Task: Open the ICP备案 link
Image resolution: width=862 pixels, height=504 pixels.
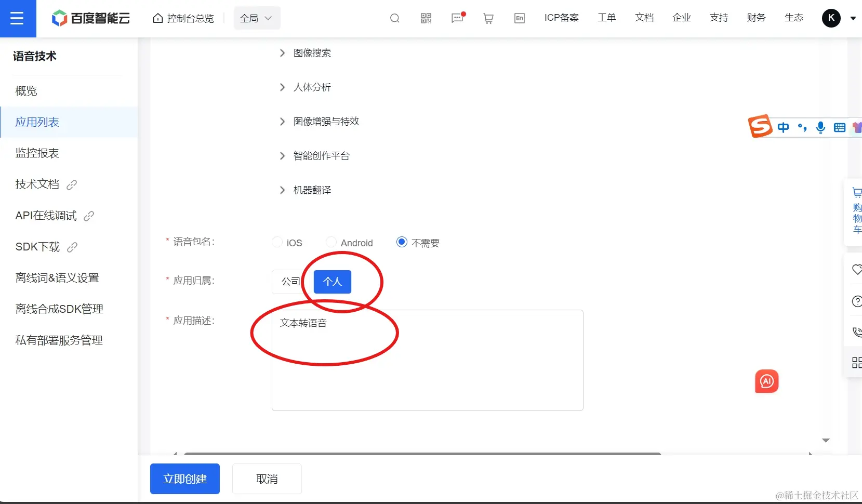Action: [562, 18]
